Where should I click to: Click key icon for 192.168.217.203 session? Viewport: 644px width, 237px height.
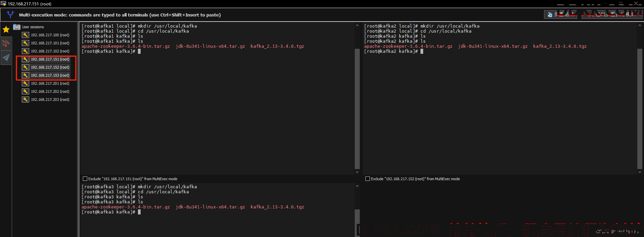[x=26, y=100]
